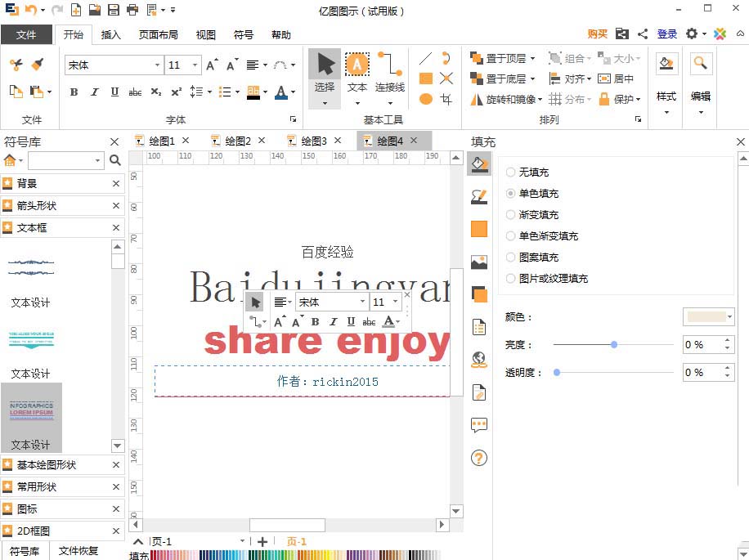The height and width of the screenshot is (560, 749).
Task: Apply superscript formatting
Action: click(x=177, y=92)
